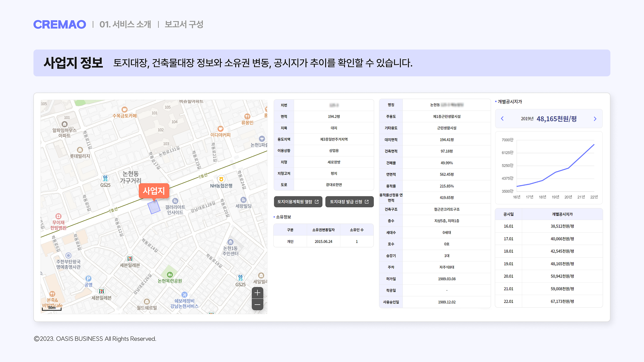
Task: Click the NH농협은행 bank marker icon
Action: pyautogui.click(x=221, y=179)
